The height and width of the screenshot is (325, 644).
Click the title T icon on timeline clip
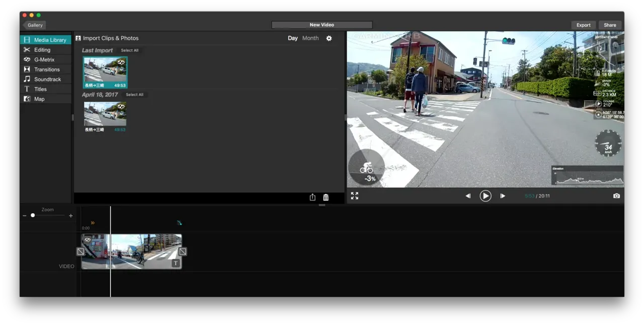click(x=176, y=263)
